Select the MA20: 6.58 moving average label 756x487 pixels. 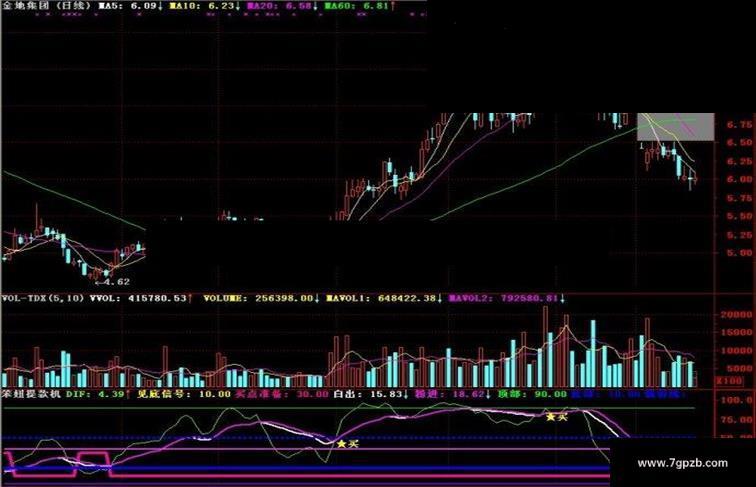[282, 6]
